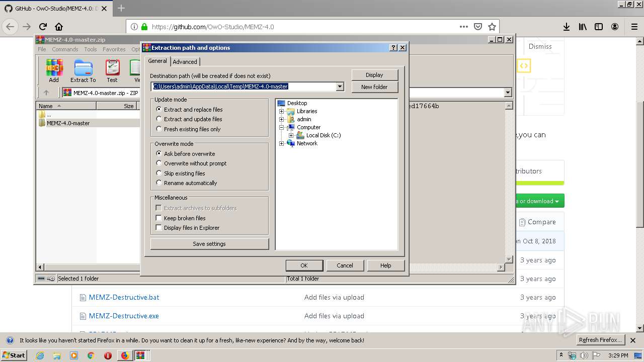Expand Network node in folder tree

tap(282, 143)
